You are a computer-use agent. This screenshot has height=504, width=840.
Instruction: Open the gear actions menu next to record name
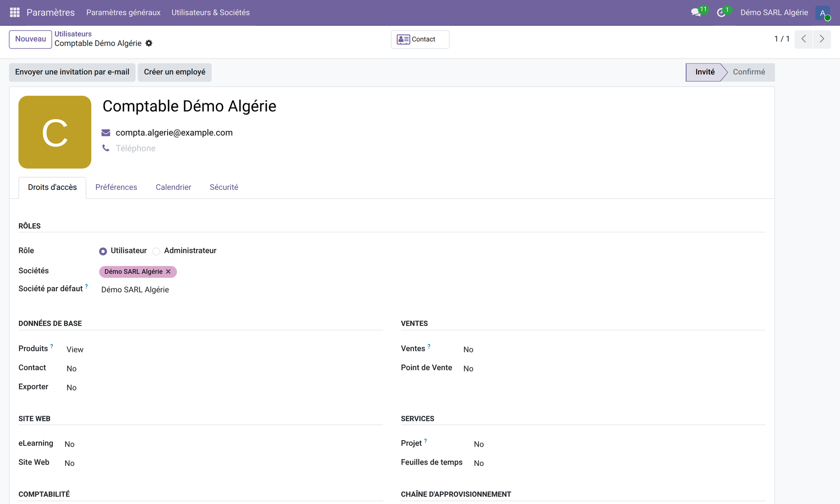[149, 43]
